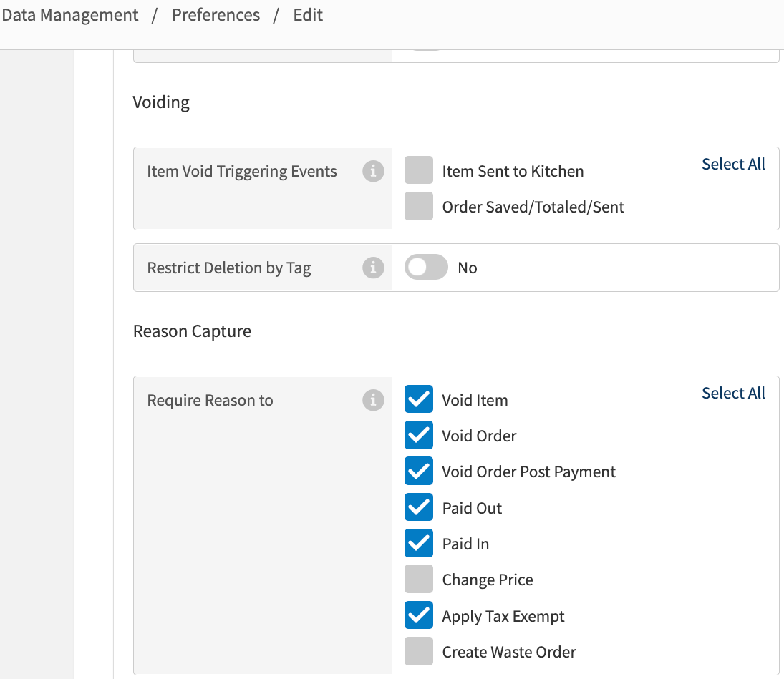Image resolution: width=784 pixels, height=679 pixels.
Task: Uncheck the Void Item checkbox
Action: (x=419, y=399)
